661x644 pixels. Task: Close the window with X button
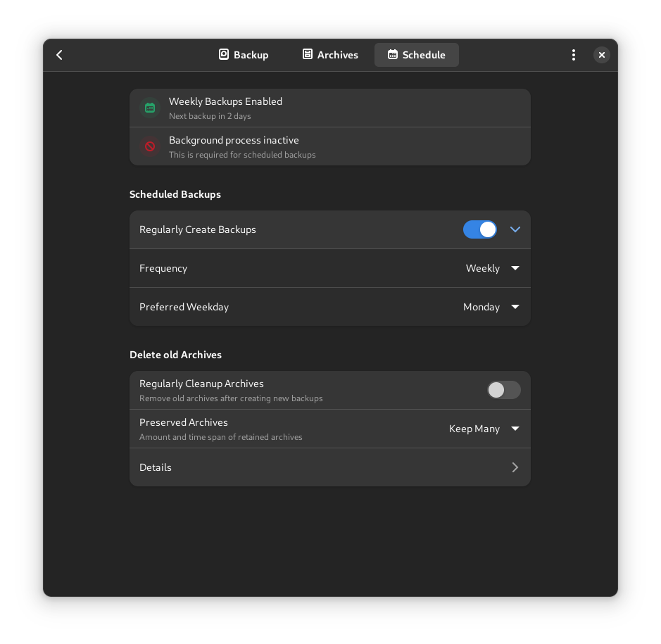coord(601,55)
